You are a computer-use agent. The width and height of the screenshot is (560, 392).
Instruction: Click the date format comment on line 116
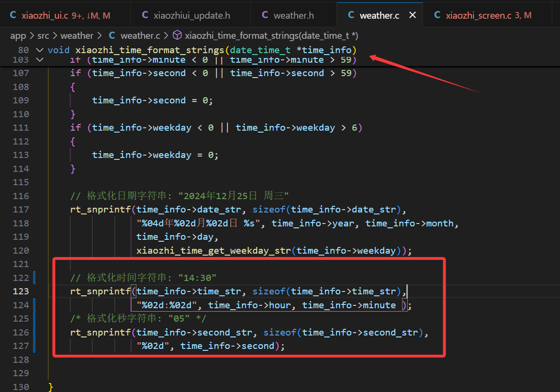179,196
